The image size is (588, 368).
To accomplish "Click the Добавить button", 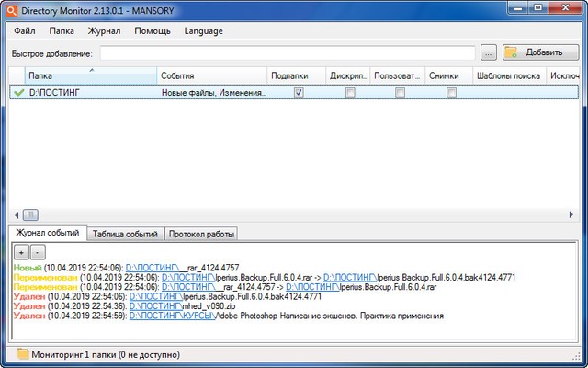I will [x=536, y=52].
